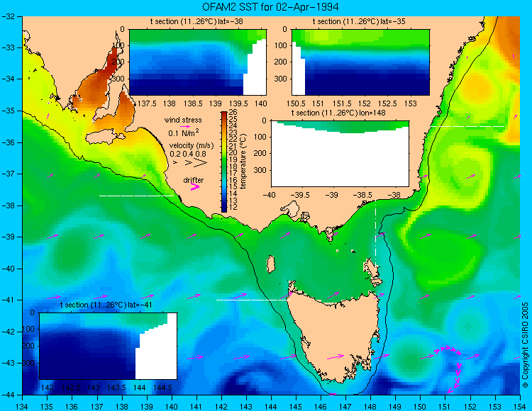Select the 't section (11..26°C) lat=-35' heading
532x411 pixels.
click(x=359, y=21)
